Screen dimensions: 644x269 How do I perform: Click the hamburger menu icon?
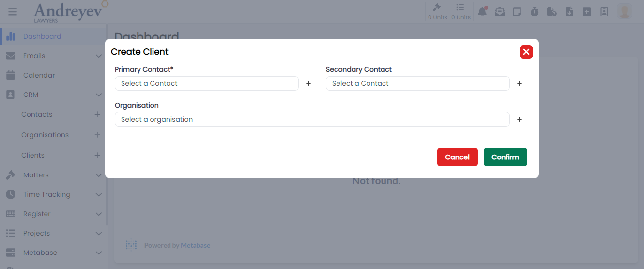(13, 12)
